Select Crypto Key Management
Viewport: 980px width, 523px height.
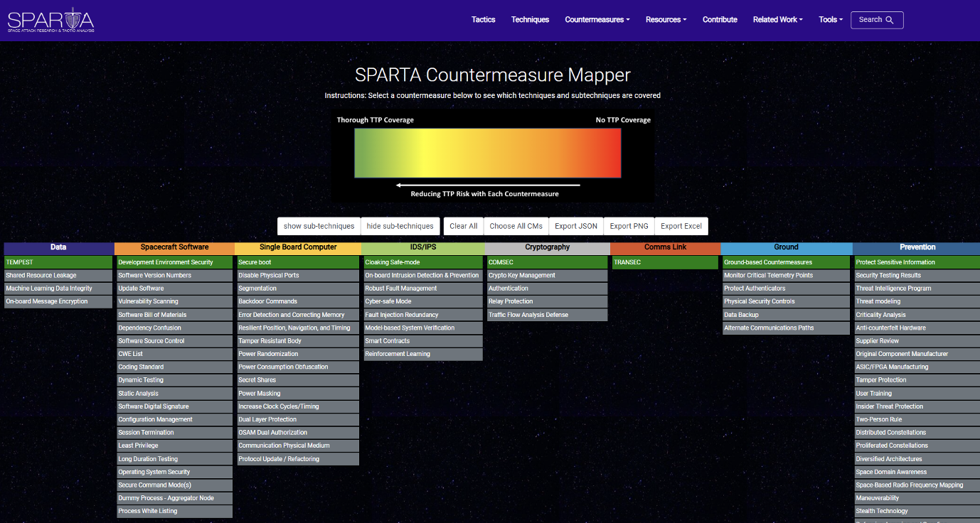(548, 276)
